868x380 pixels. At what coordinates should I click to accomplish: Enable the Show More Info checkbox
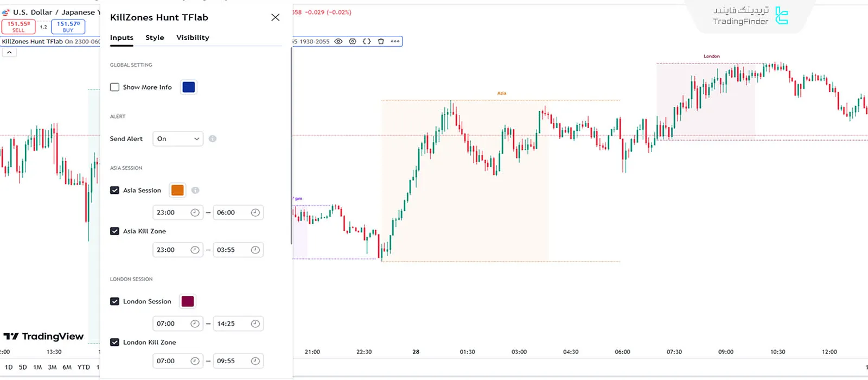pyautogui.click(x=114, y=87)
